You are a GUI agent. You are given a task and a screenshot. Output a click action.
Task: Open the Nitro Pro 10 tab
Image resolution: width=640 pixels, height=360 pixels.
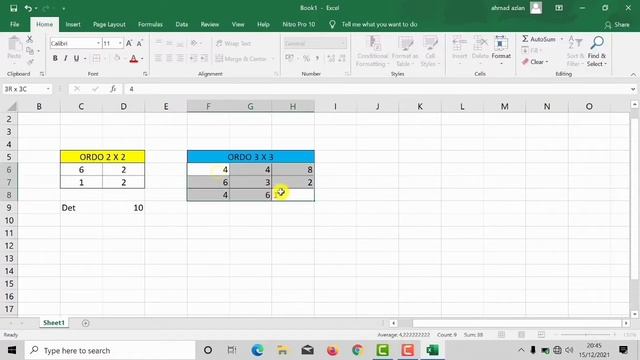299,24
